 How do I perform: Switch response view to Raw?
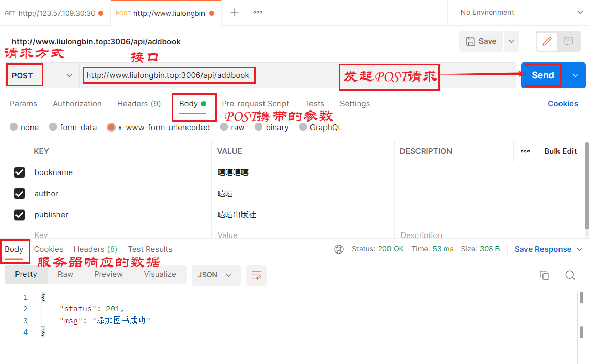[66, 275]
